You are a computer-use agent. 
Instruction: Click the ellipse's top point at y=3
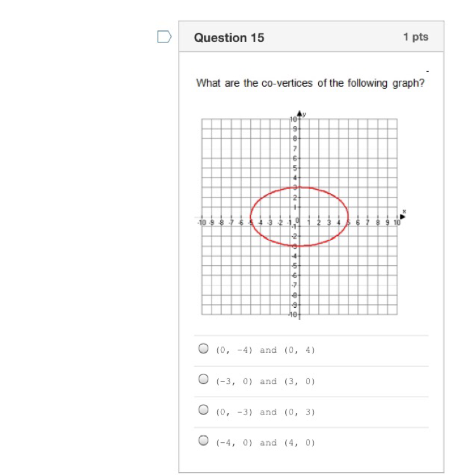300,188
